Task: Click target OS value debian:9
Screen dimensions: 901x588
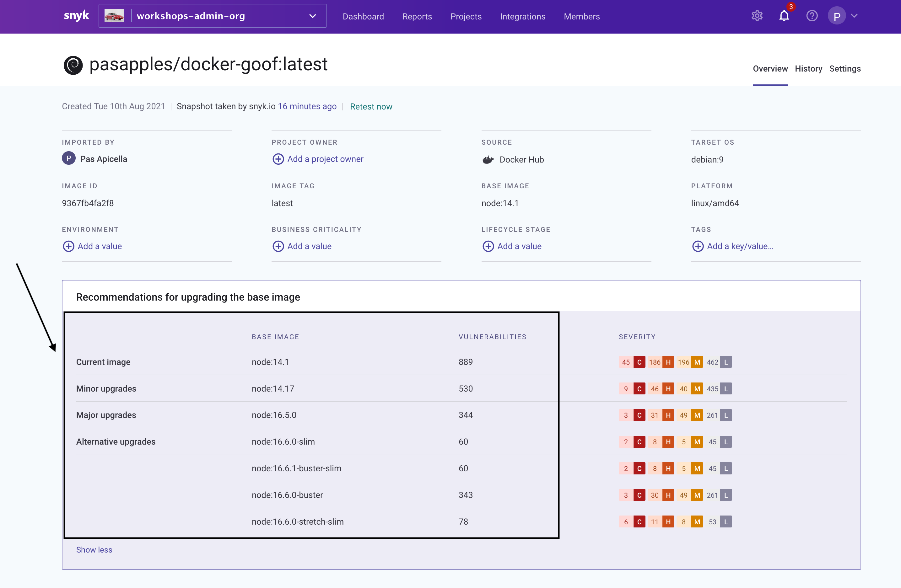Action: click(x=707, y=159)
